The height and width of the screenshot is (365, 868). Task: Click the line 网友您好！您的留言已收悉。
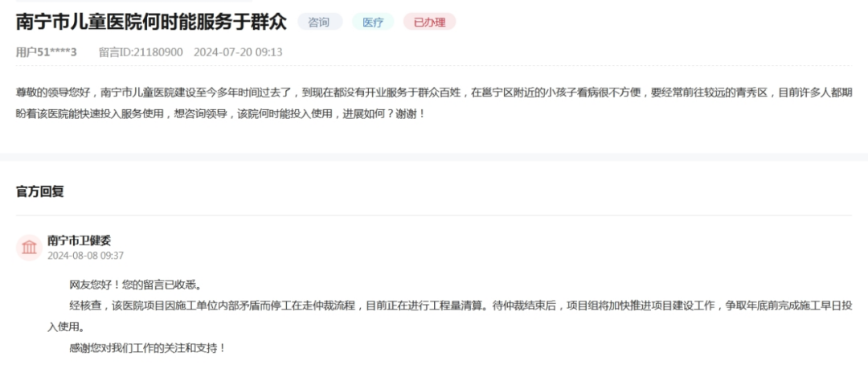tap(135, 285)
